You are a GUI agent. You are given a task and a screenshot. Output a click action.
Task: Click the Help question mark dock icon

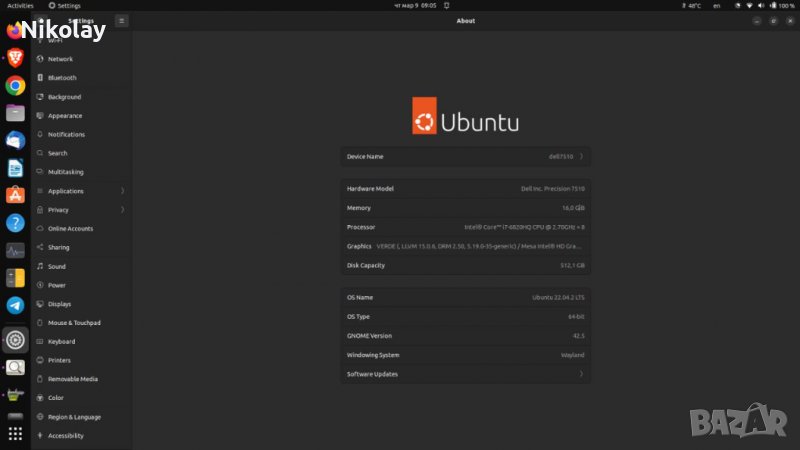point(15,223)
